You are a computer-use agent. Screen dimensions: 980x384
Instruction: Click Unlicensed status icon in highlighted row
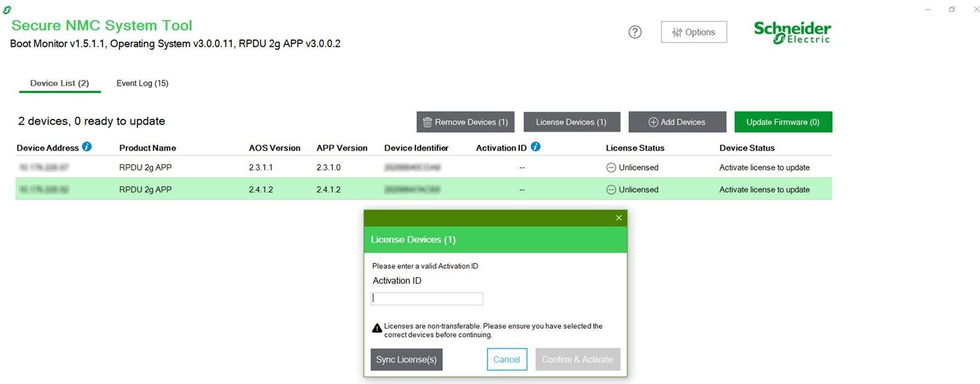pos(611,190)
